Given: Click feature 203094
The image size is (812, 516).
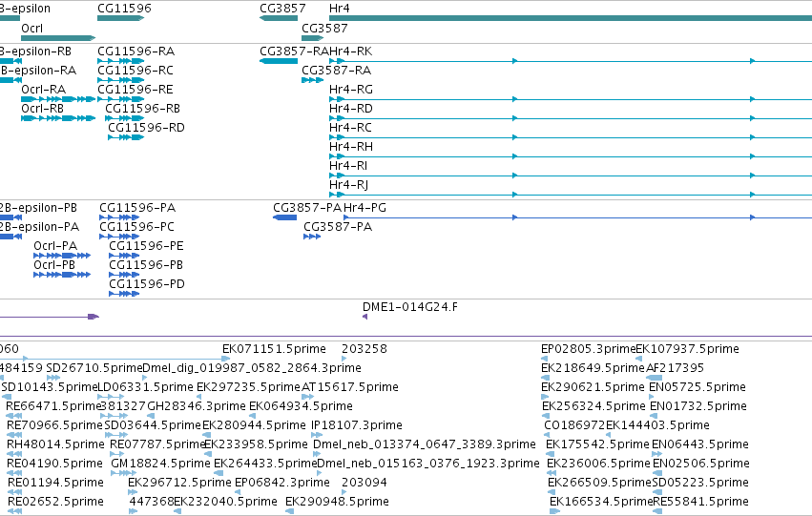Looking at the screenshot, I should 344,493.
